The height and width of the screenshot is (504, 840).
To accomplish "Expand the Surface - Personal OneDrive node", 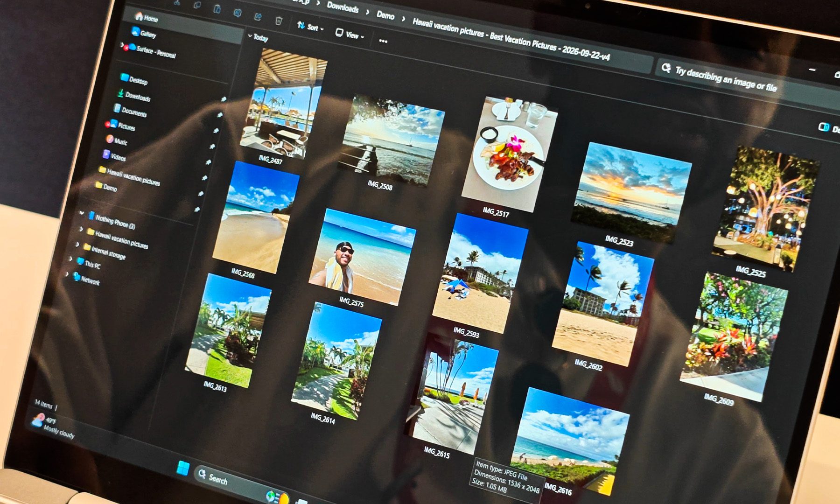I will click(x=122, y=45).
